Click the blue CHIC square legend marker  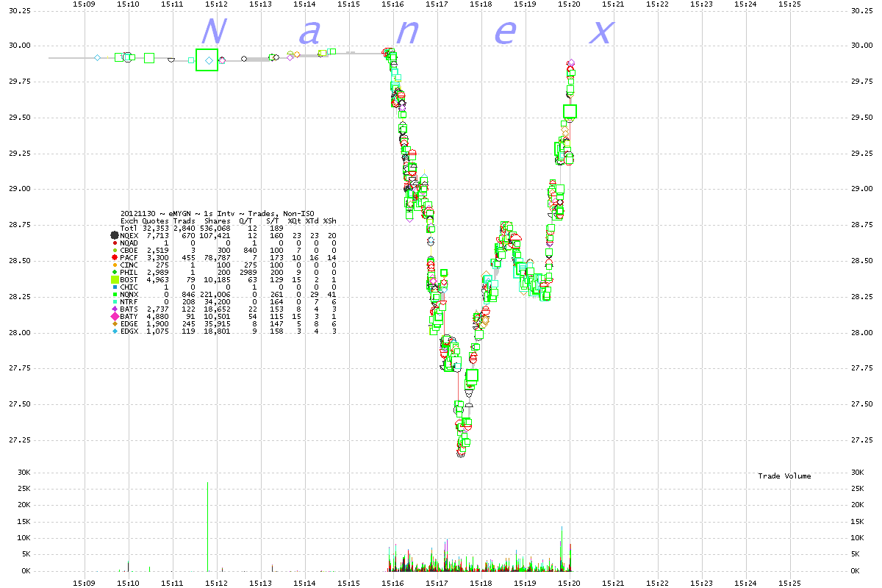(x=114, y=287)
